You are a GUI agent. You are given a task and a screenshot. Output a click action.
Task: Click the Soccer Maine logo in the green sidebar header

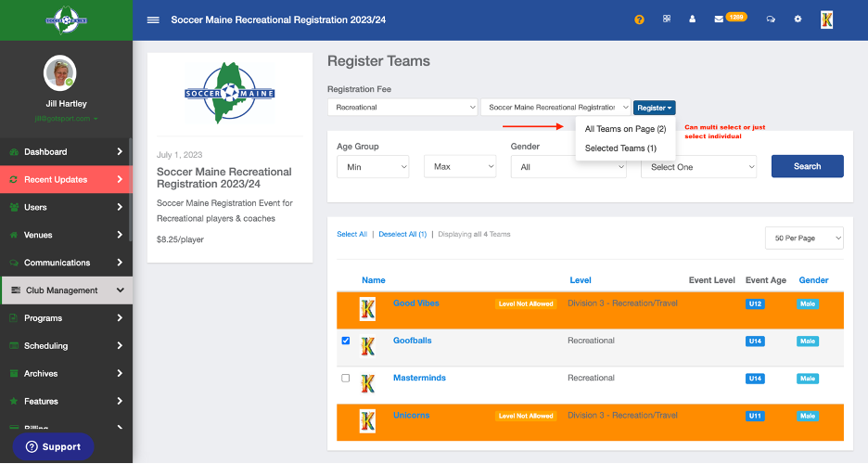coord(67,20)
